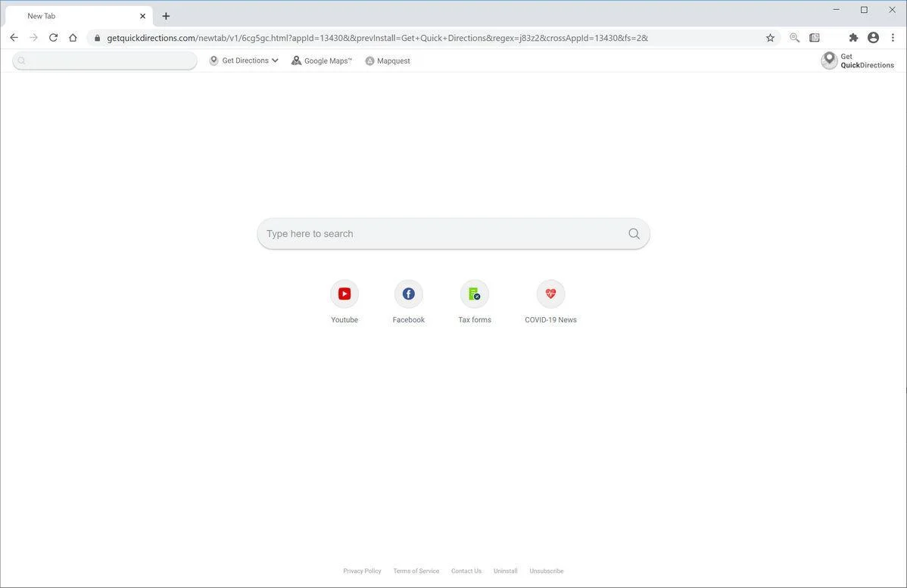Bookmark this page with the star icon
This screenshot has height=588, width=907.
coord(770,38)
